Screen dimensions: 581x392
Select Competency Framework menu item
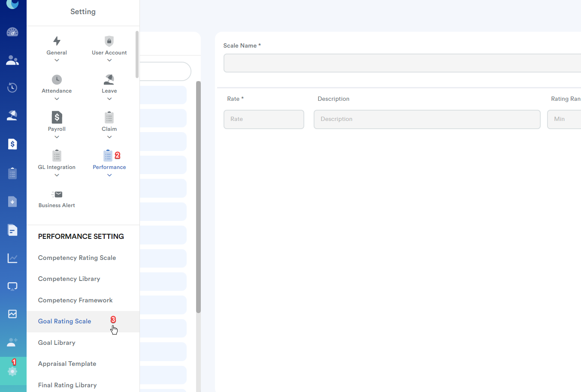pyautogui.click(x=76, y=300)
